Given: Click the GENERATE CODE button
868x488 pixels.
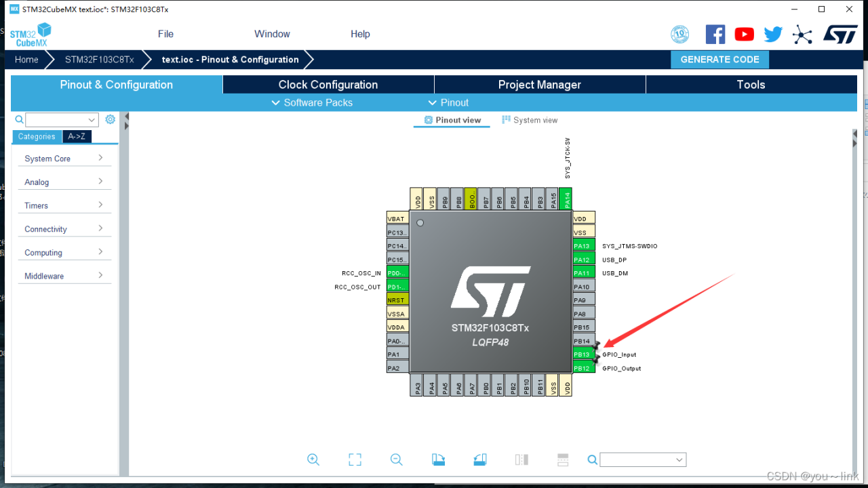Looking at the screenshot, I should coord(720,60).
